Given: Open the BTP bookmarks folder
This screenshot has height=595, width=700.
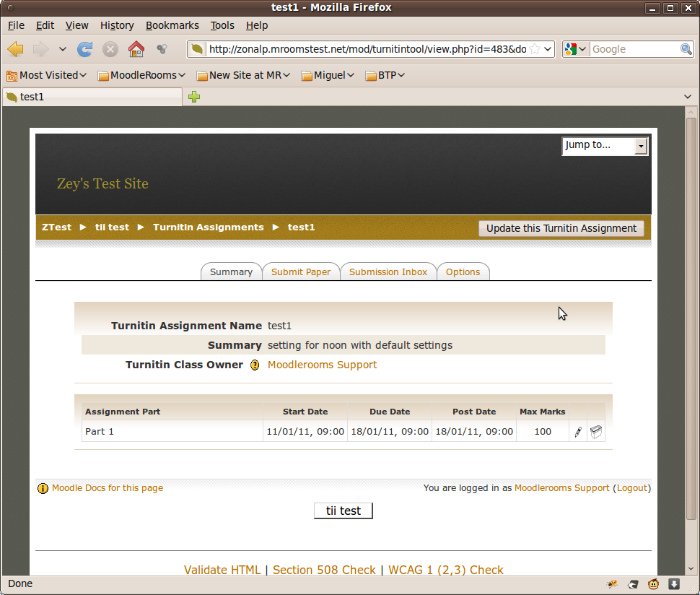Looking at the screenshot, I should tap(385, 76).
